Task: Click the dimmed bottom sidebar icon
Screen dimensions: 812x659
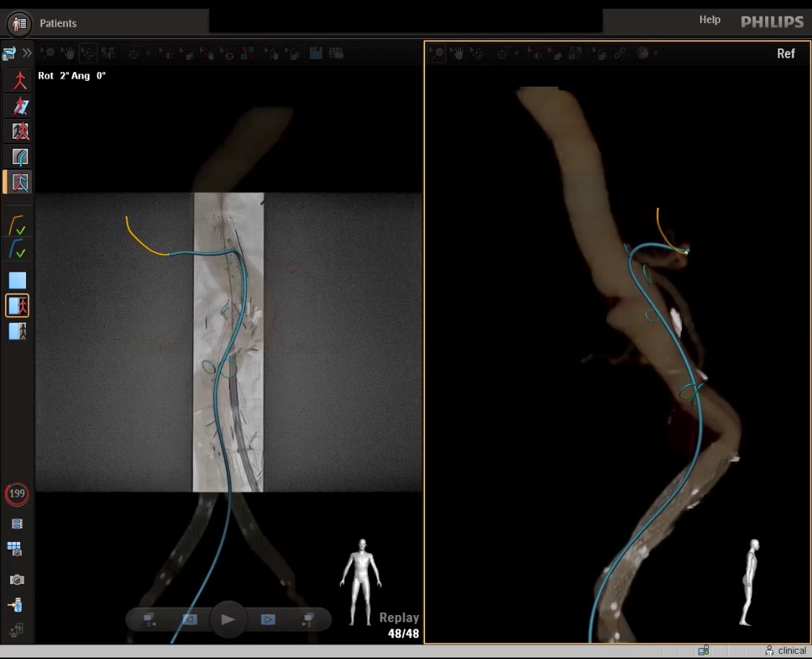Action: coord(16,630)
